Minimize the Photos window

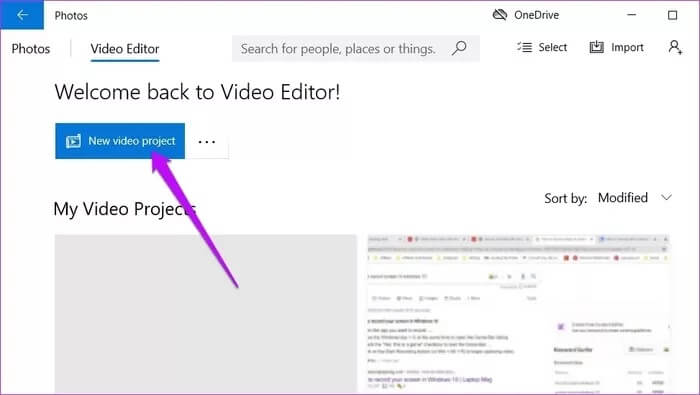pos(632,15)
